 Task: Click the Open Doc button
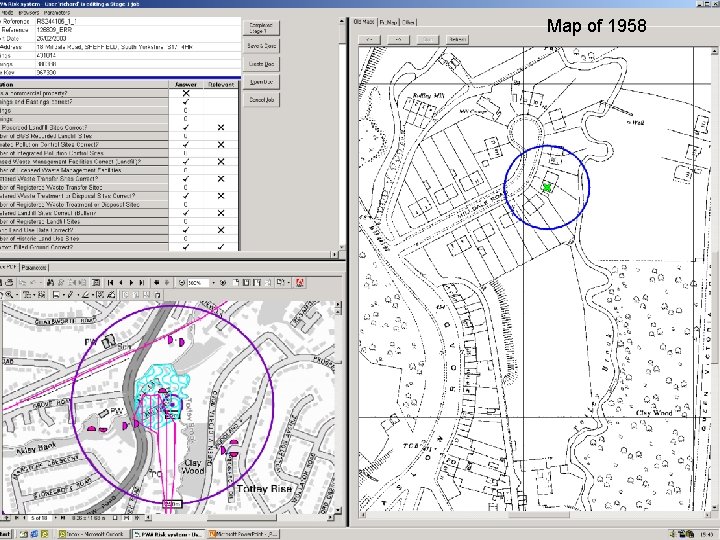click(261, 82)
